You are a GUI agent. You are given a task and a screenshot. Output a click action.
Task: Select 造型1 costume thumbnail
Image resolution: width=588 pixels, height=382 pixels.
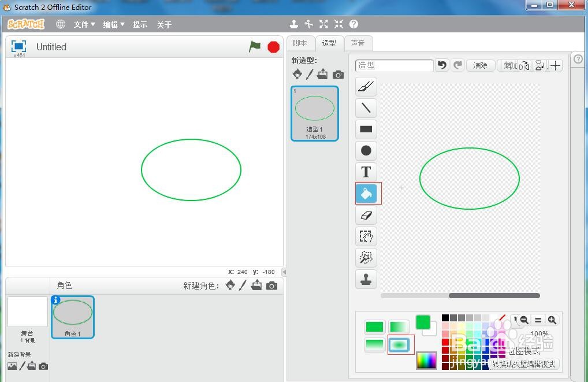click(x=315, y=113)
